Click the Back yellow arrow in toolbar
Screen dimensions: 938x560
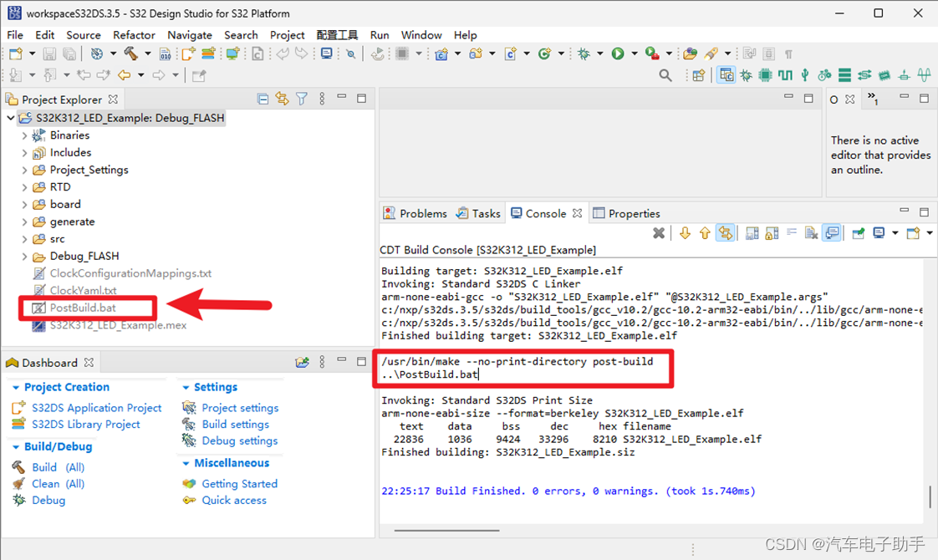click(125, 75)
